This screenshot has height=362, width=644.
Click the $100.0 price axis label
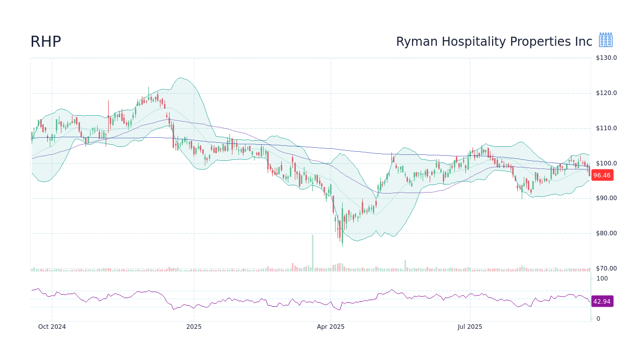606,163
